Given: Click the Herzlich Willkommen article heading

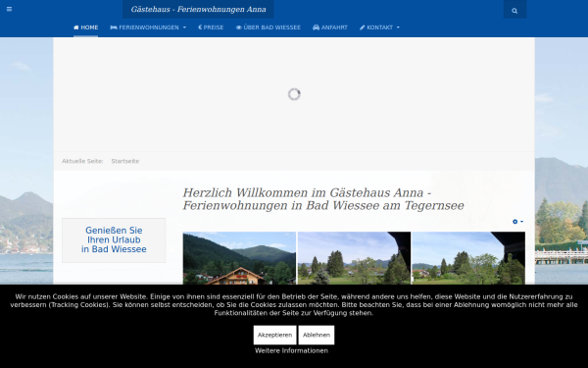Looking at the screenshot, I should pyautogui.click(x=323, y=199).
